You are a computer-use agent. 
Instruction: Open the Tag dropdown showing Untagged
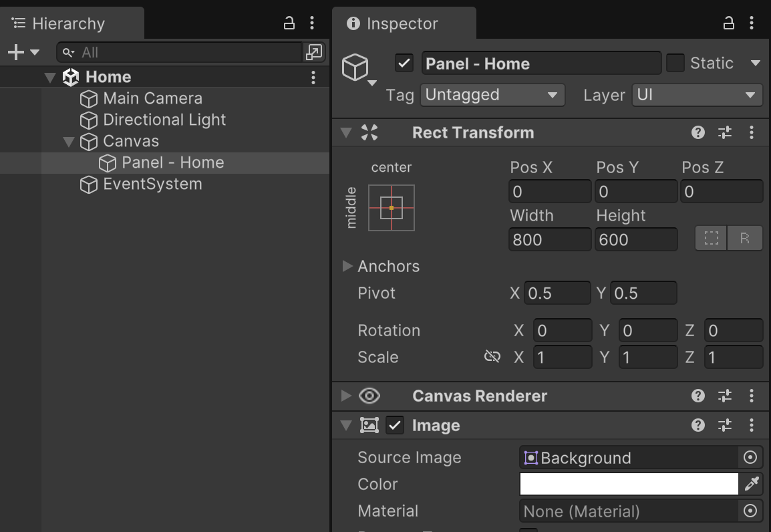pos(492,95)
